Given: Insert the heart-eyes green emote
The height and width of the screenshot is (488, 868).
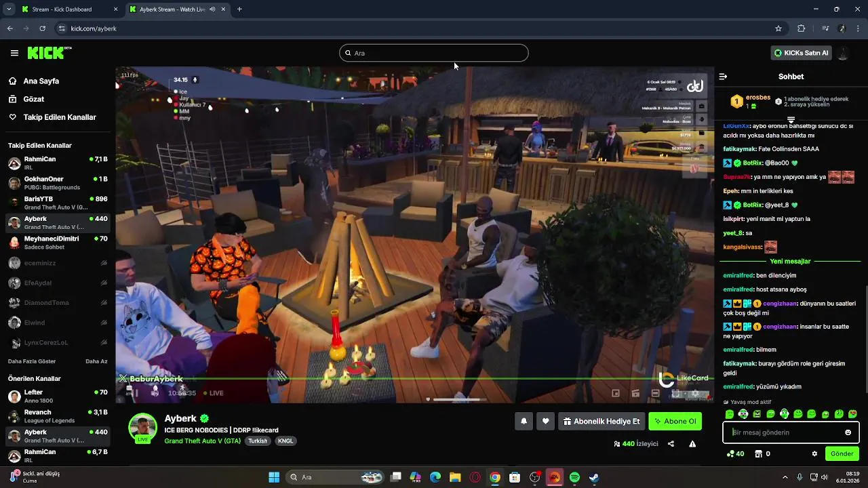Looking at the screenshot, I should pyautogui.click(x=852, y=414).
